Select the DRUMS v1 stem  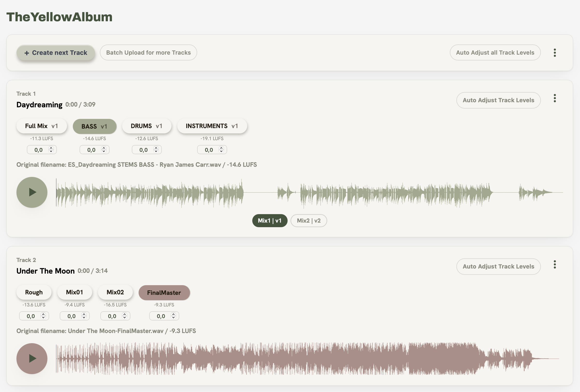[147, 126]
